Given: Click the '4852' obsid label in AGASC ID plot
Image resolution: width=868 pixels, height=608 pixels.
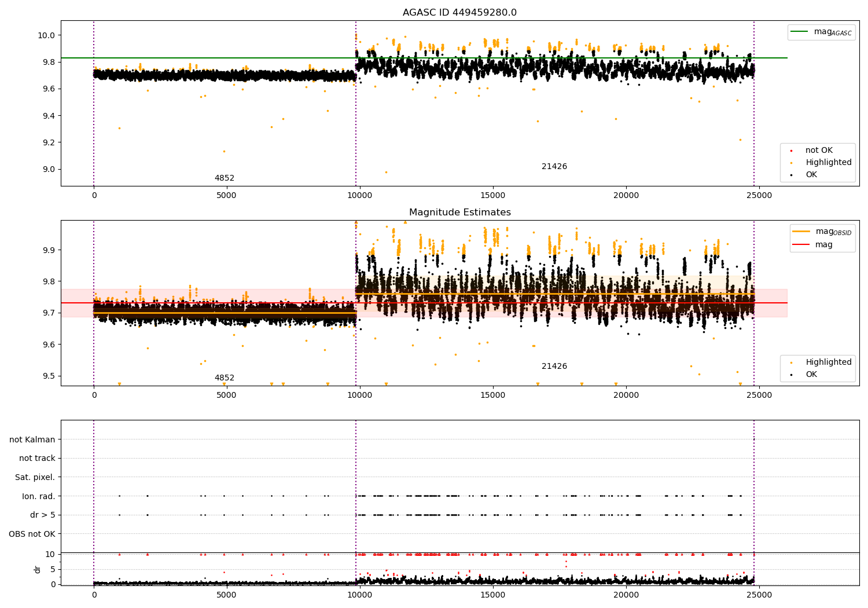Looking at the screenshot, I should [225, 178].
